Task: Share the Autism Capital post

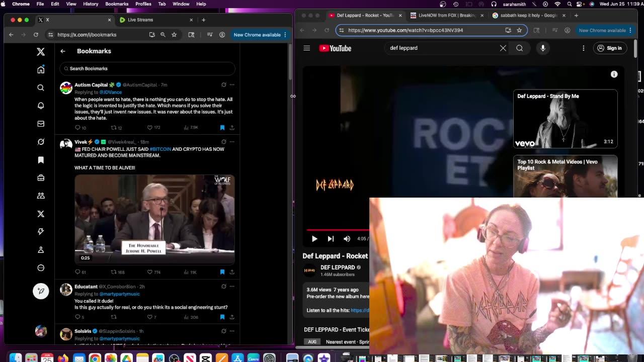Action: pos(232,128)
